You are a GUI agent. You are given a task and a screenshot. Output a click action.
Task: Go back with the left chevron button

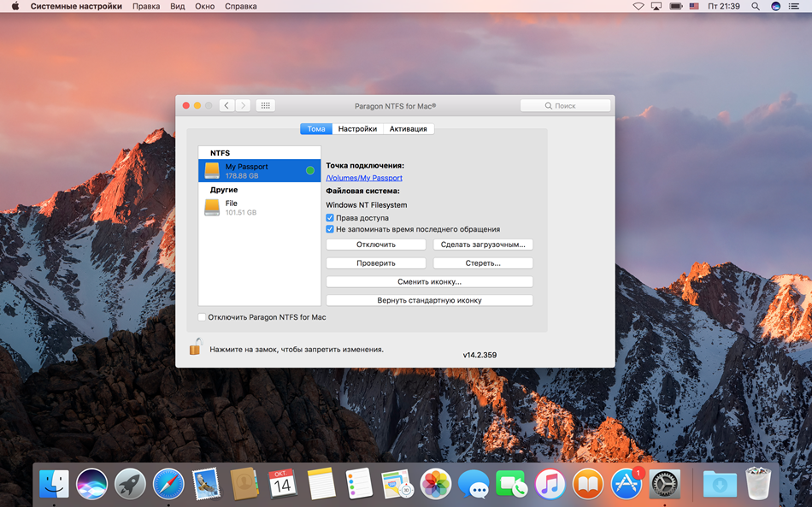pyautogui.click(x=227, y=105)
